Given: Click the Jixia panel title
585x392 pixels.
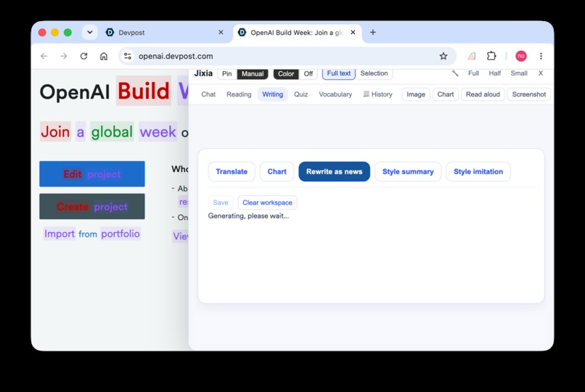Looking at the screenshot, I should pyautogui.click(x=203, y=73).
